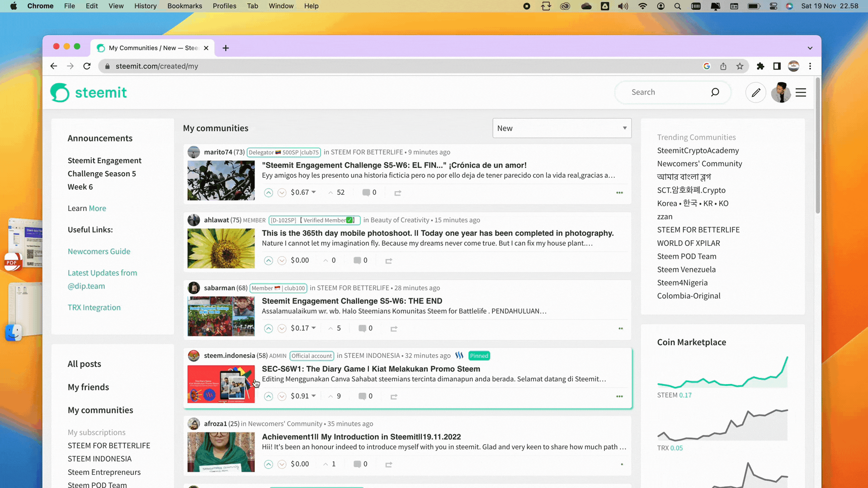This screenshot has height=488, width=868.
Task: Click the search magnifier icon
Action: coord(715,92)
